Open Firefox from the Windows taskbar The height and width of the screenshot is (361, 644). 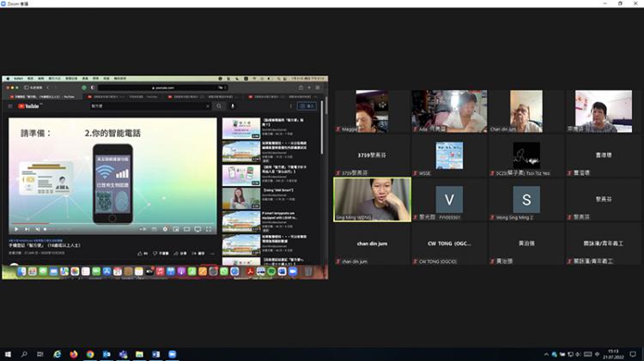point(74,353)
